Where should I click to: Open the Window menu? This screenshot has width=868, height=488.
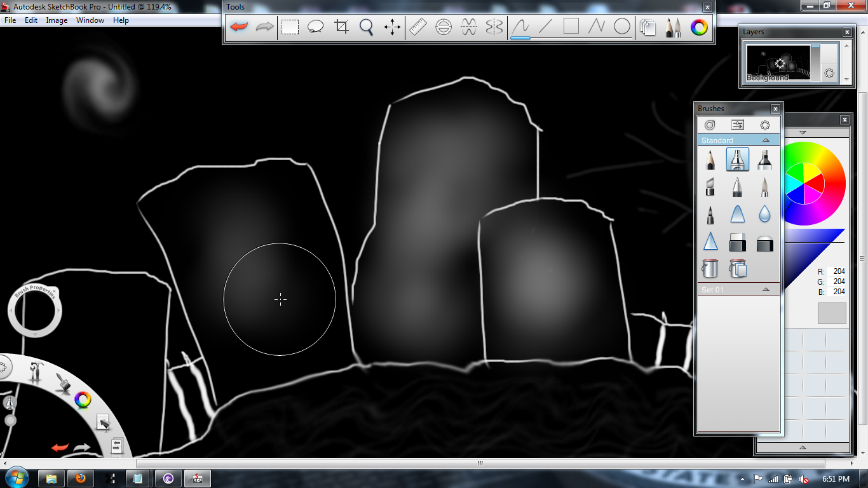pyautogui.click(x=90, y=20)
